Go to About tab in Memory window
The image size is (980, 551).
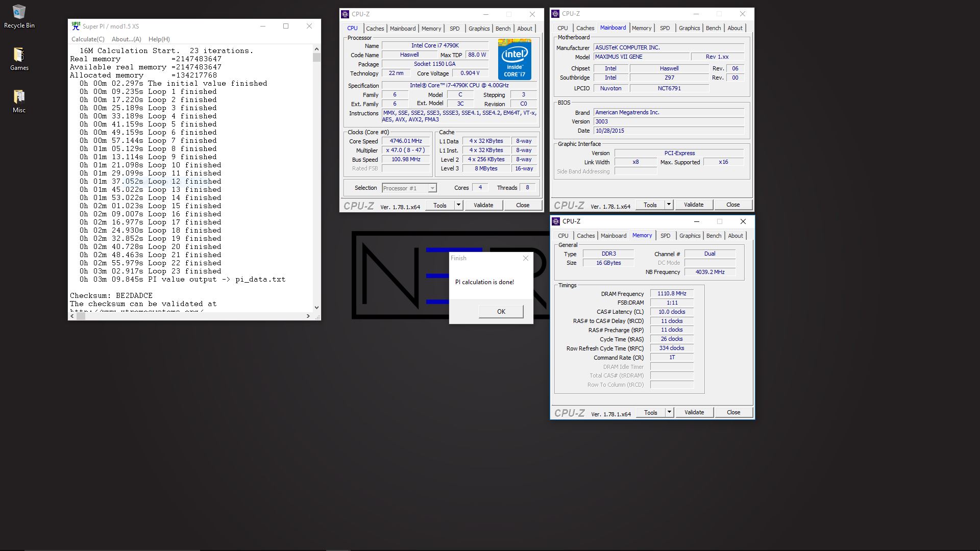click(736, 236)
